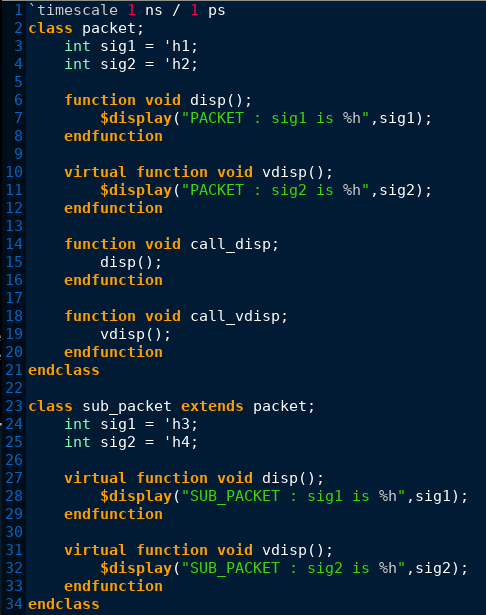Click the call_vdisp function name
This screenshot has height=615, width=486.
pos(235,316)
